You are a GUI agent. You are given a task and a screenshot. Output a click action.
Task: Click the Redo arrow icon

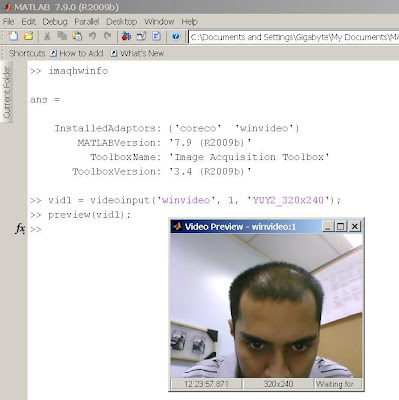107,36
